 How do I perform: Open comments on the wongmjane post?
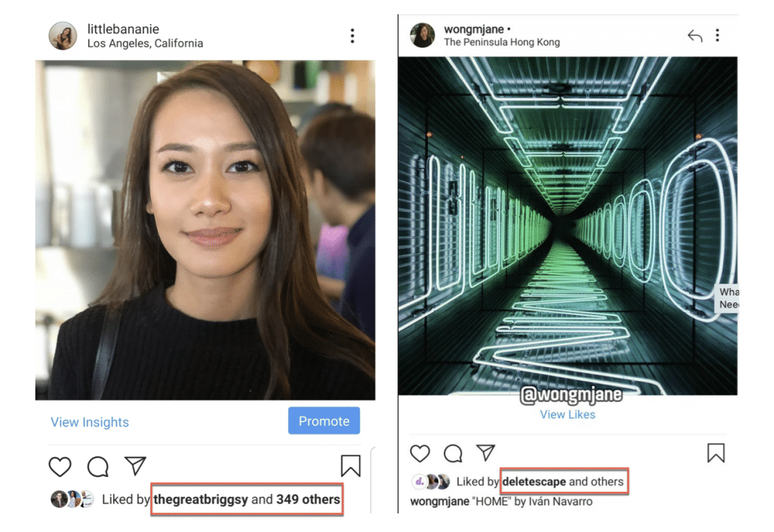click(x=453, y=453)
